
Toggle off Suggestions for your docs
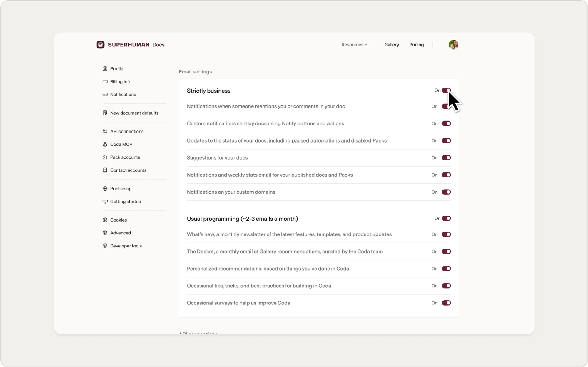click(x=446, y=158)
